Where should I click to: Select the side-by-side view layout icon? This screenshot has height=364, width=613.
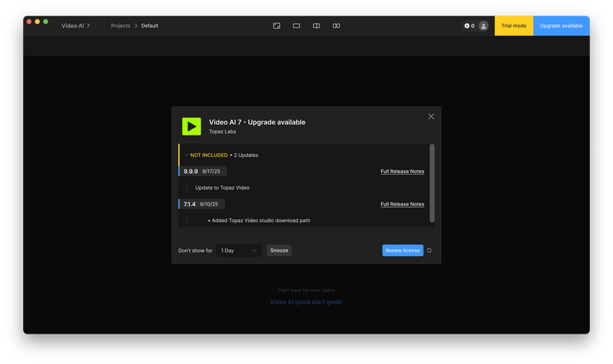336,26
